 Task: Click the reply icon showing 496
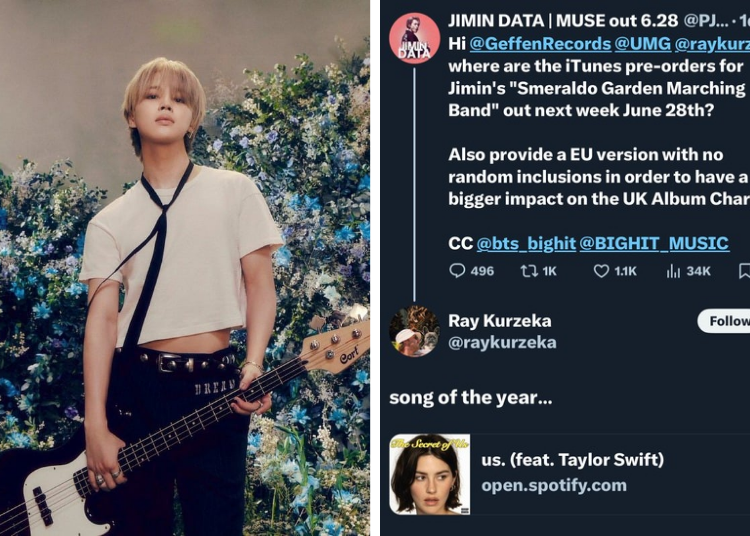457,271
